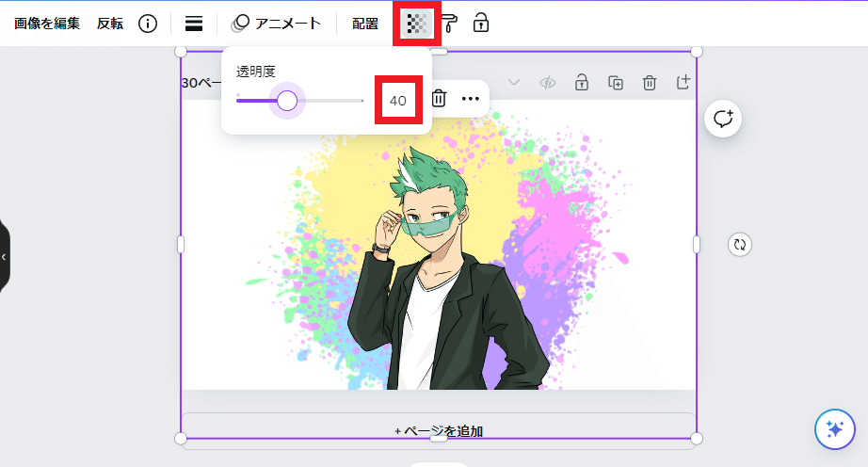
Task: Click the transparency value field showing 40
Action: 398,101
